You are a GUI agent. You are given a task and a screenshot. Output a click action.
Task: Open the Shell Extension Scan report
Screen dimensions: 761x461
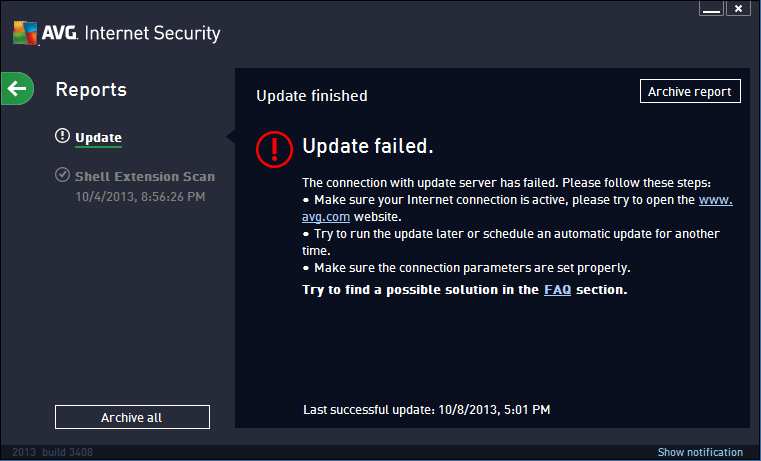pos(145,176)
